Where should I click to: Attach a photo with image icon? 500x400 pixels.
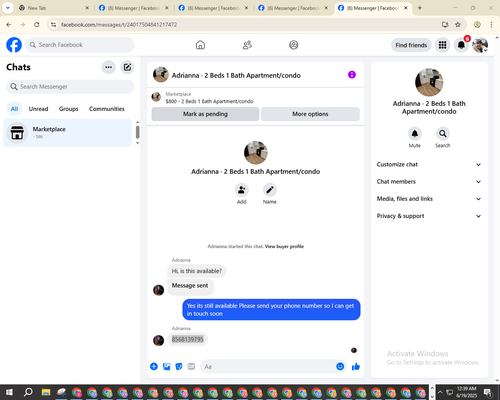[166, 367]
